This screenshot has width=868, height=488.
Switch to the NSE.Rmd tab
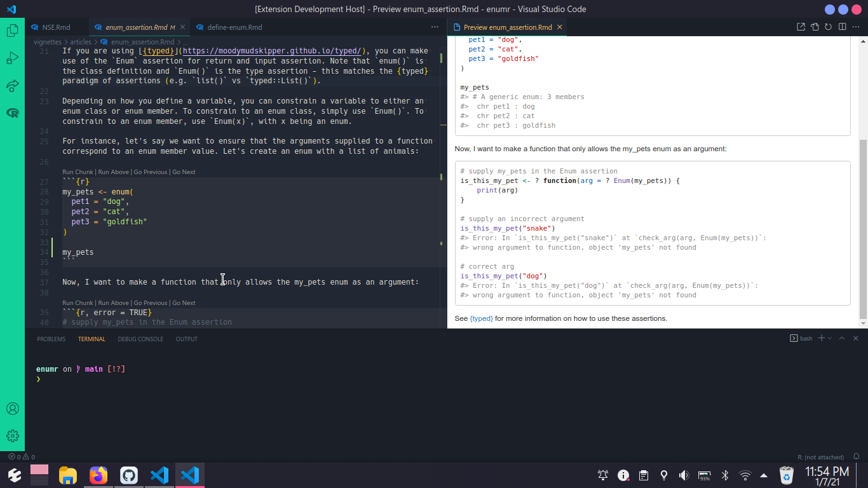pos(56,27)
